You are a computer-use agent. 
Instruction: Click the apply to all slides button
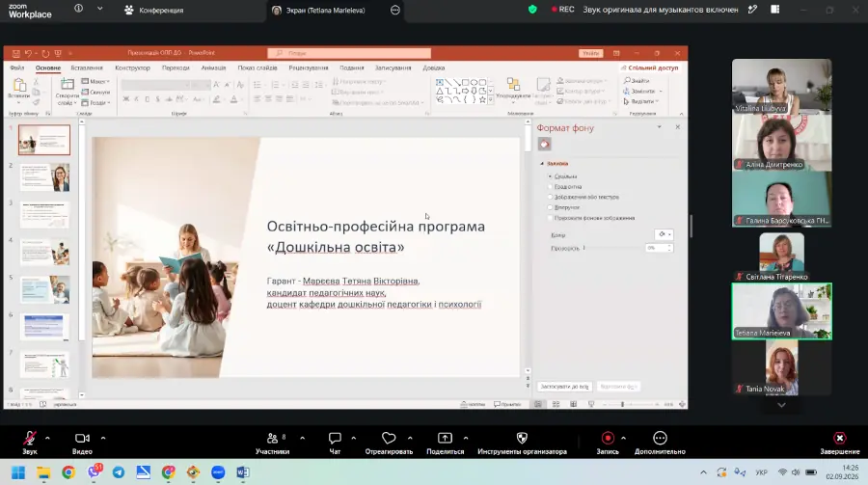pos(564,387)
